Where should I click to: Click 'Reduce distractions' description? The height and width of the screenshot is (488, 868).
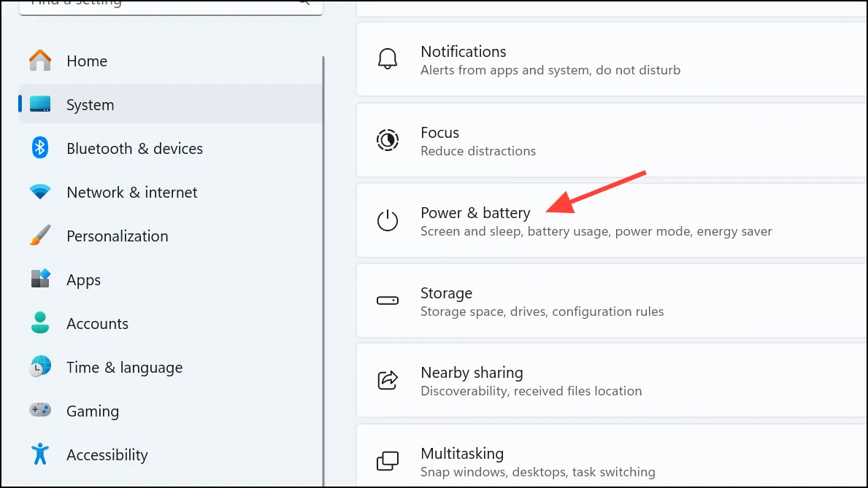click(x=478, y=151)
